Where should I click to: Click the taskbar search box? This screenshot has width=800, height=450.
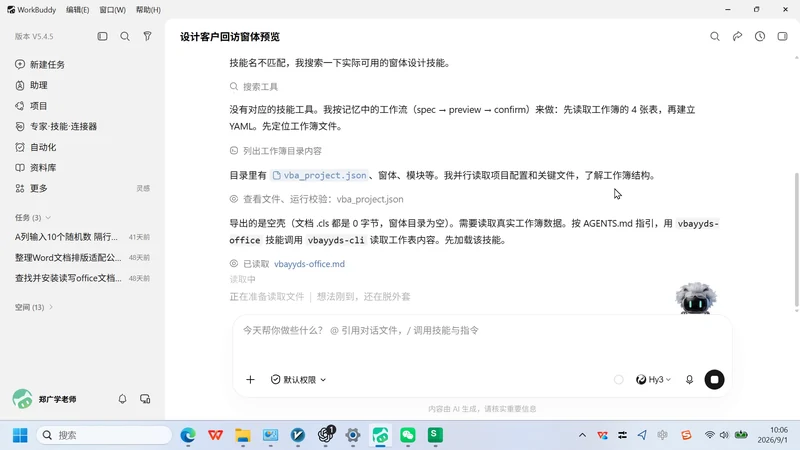[105, 435]
